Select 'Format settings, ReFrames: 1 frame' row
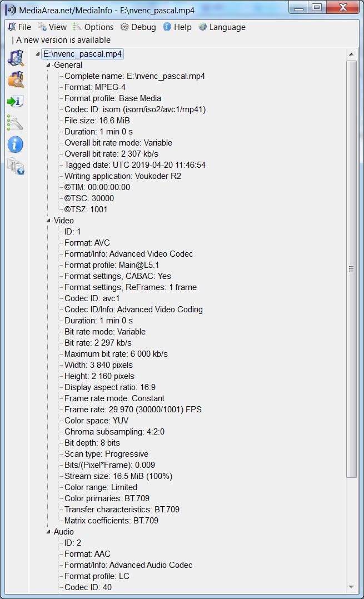 pos(130,287)
